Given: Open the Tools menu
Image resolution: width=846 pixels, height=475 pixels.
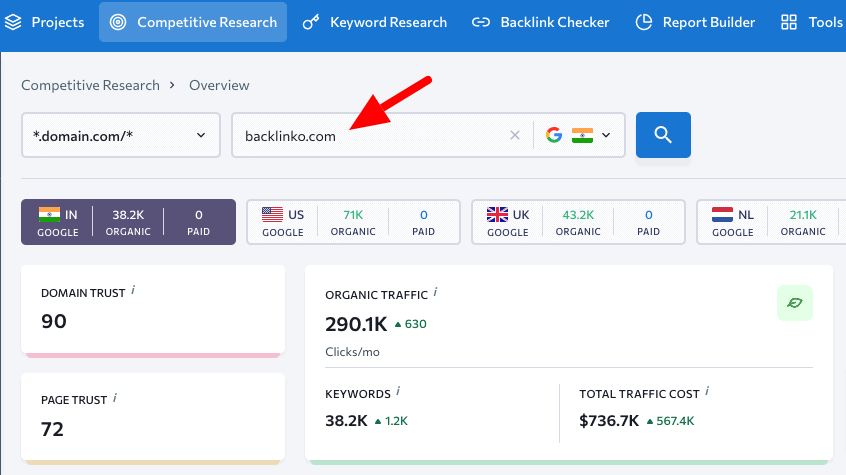Looking at the screenshot, I should 811,22.
